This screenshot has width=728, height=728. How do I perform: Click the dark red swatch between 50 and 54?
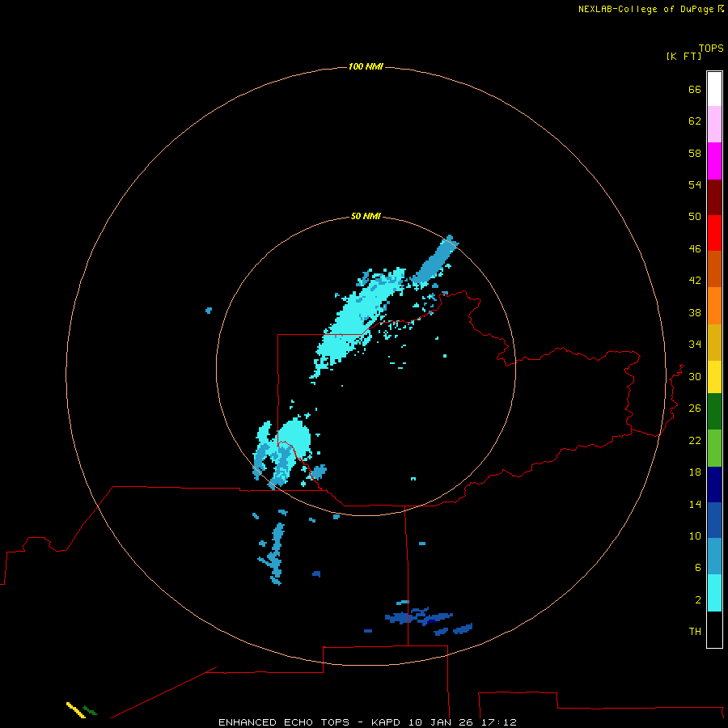(714, 197)
